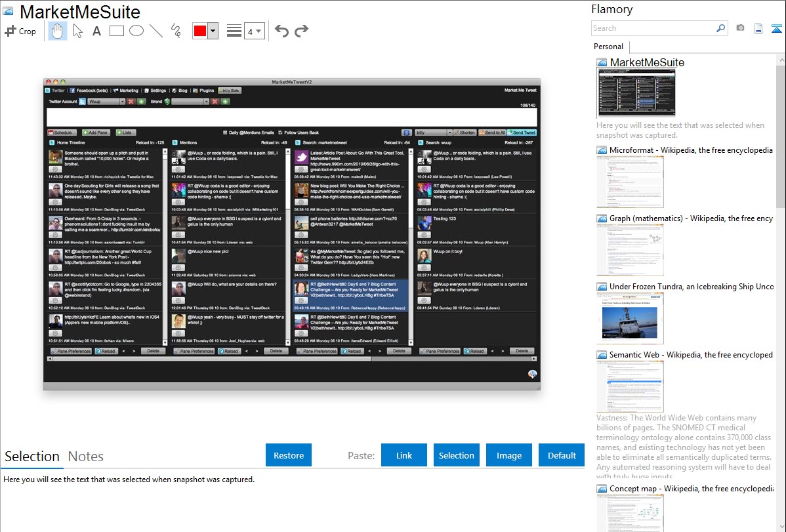This screenshot has height=532, width=786.
Task: Activate the Crop tool
Action: coord(20,31)
